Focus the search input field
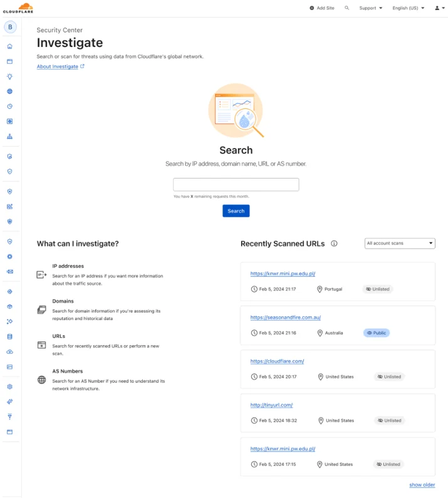Viewport: 448px width, 498px height. point(236,185)
